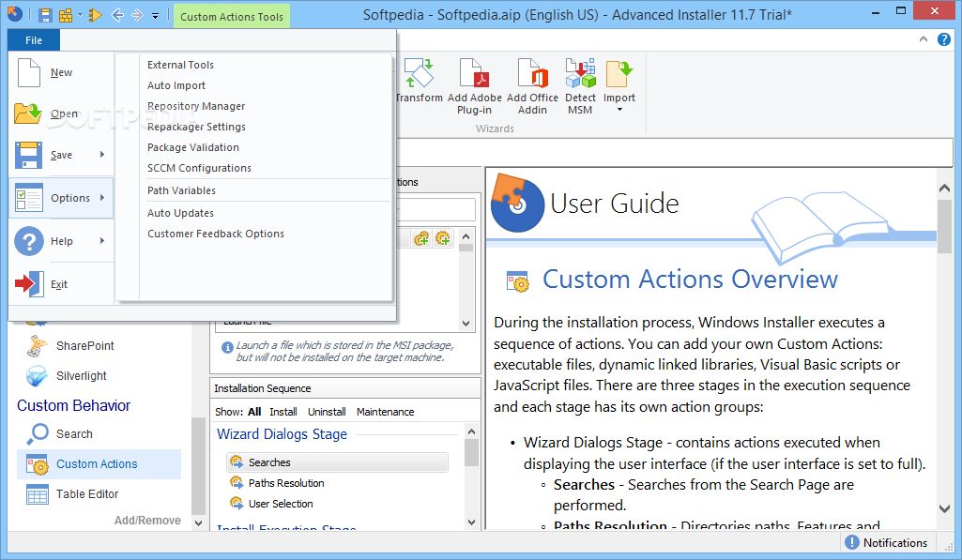Image resolution: width=962 pixels, height=560 pixels.
Task: Click the Run icon in quick access toolbar
Action: 95,15
